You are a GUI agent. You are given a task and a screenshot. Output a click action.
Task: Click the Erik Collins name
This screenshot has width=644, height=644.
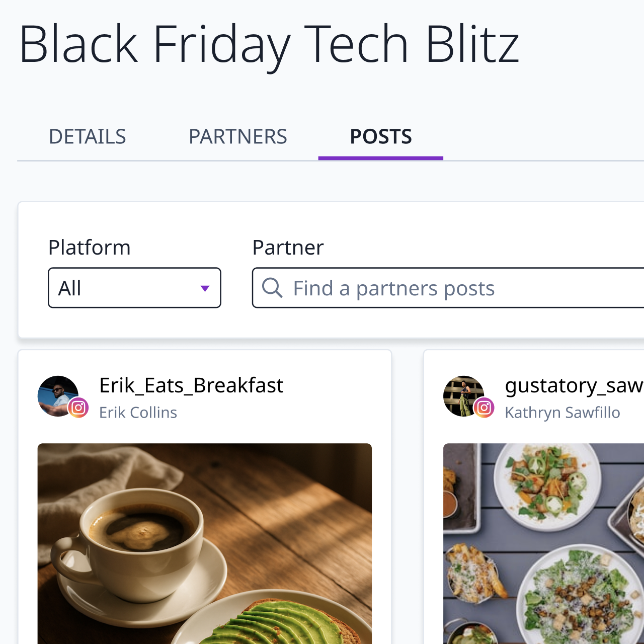point(138,413)
